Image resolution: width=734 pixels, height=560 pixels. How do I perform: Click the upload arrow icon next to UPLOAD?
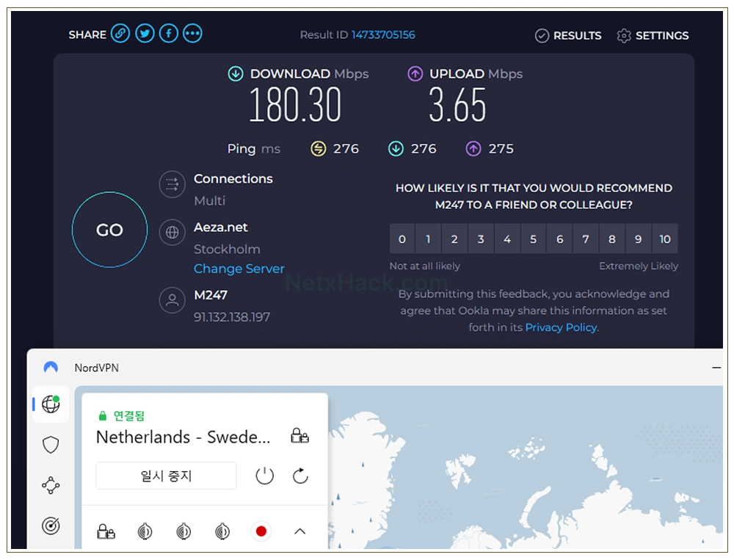pyautogui.click(x=415, y=74)
